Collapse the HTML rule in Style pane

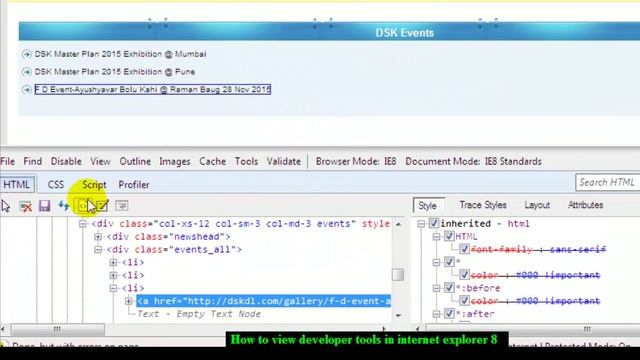pyautogui.click(x=436, y=237)
